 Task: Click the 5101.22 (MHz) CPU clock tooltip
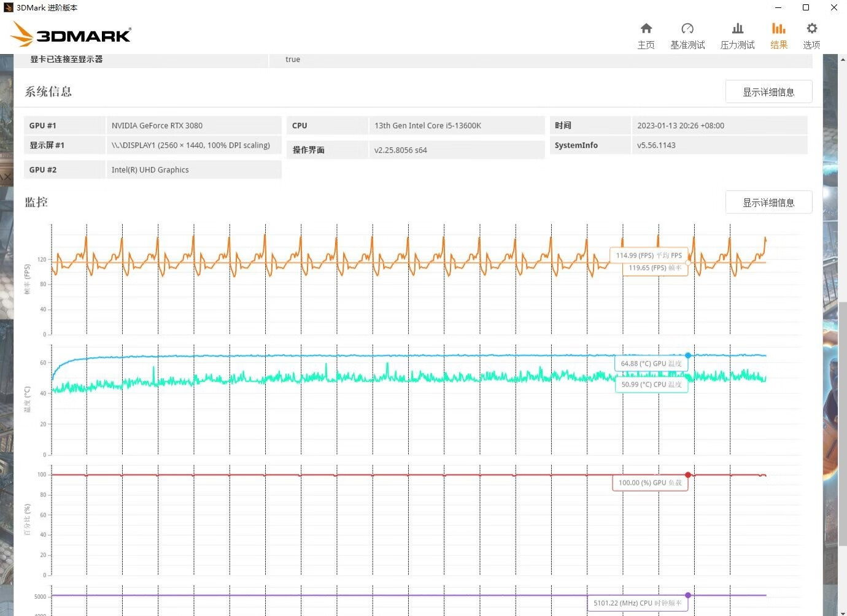pyautogui.click(x=637, y=603)
